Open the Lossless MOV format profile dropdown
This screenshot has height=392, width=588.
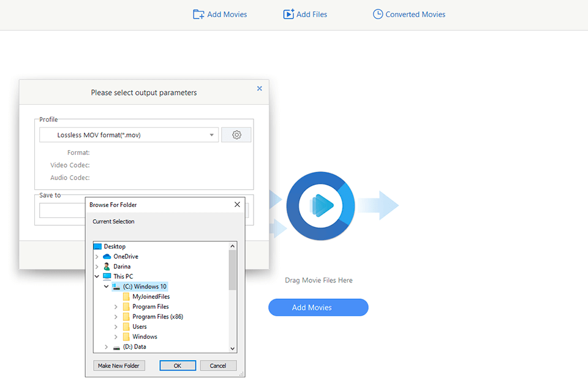(211, 135)
